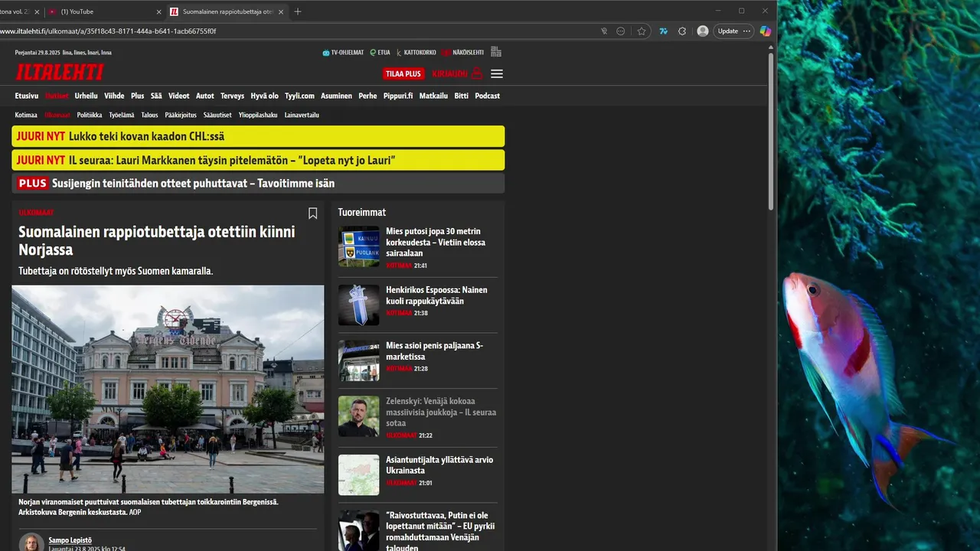Select the Politiikka subsection
The width and height of the screenshot is (980, 551).
coord(90,115)
